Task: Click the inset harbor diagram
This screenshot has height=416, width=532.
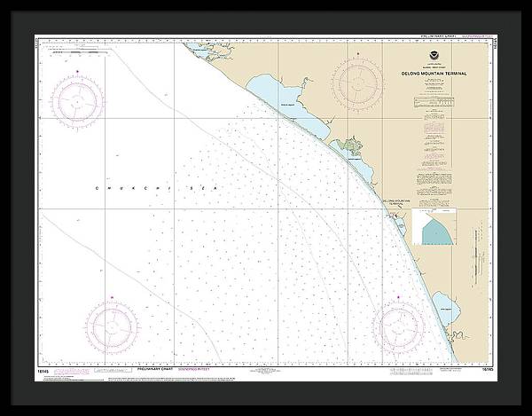Action: pos(433,228)
